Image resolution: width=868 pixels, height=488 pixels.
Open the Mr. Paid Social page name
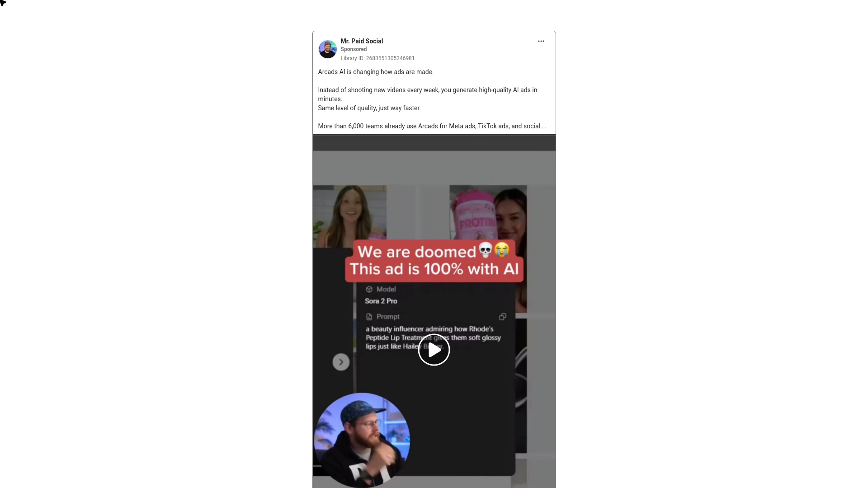(362, 41)
